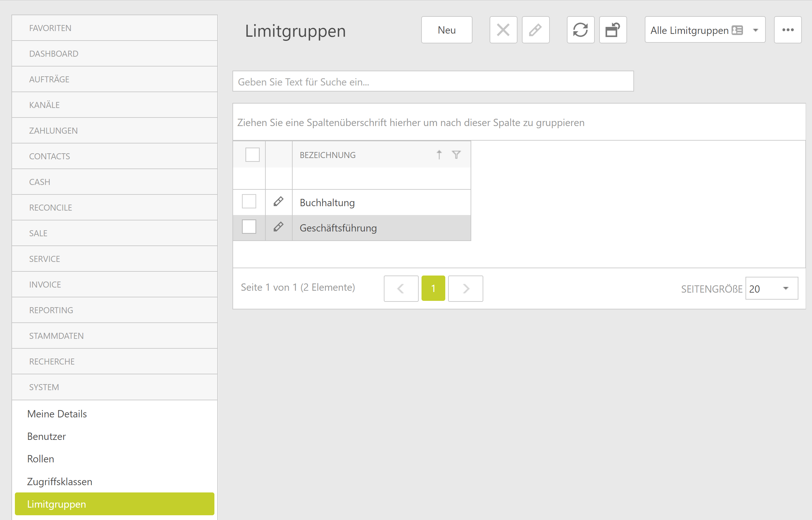
Task: Go to next page arrow button
Action: pyautogui.click(x=466, y=289)
